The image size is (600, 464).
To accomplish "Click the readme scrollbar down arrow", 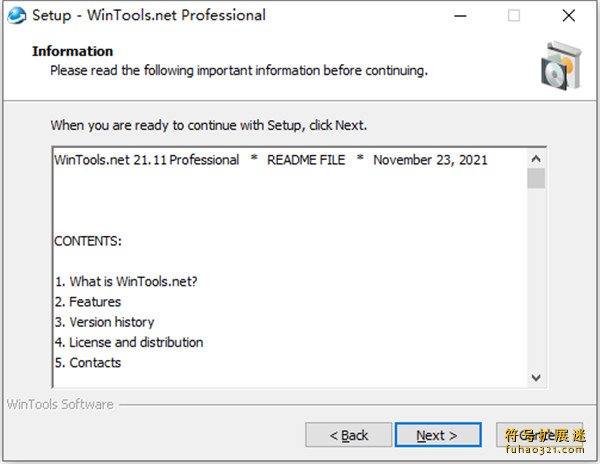I will click(x=536, y=378).
